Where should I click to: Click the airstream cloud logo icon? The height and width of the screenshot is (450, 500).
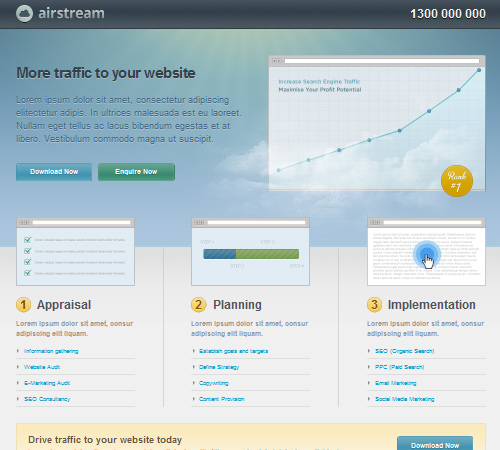(x=24, y=14)
